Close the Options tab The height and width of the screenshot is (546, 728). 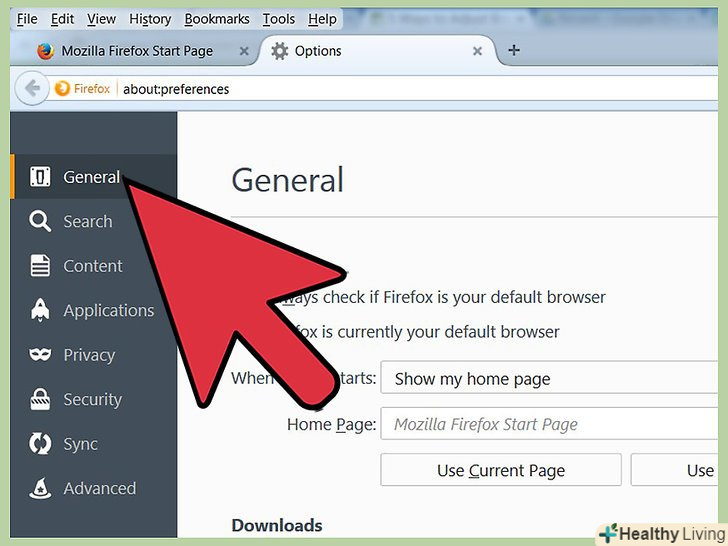coord(477,51)
